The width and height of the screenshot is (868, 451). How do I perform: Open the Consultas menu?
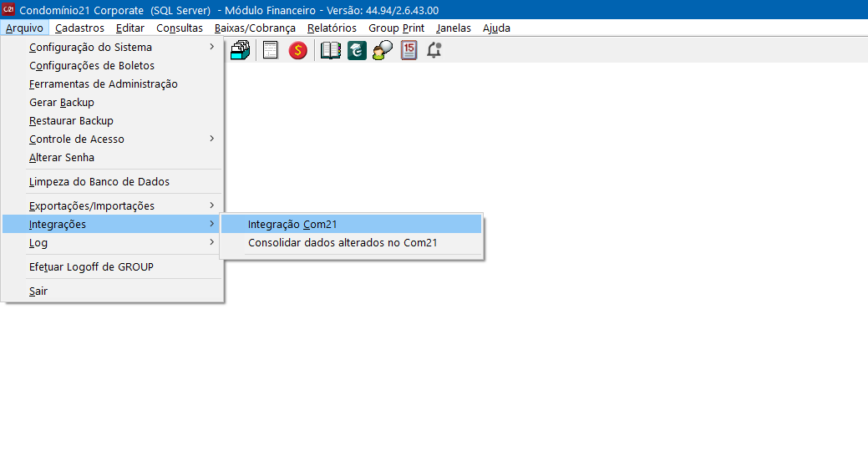[180, 28]
